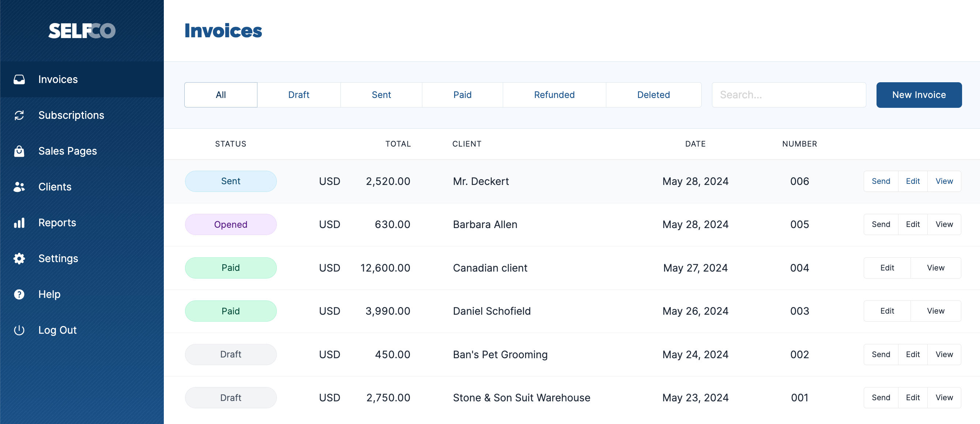
Task: Edit invoice 005 for Barbara Allen
Action: pos(913,224)
